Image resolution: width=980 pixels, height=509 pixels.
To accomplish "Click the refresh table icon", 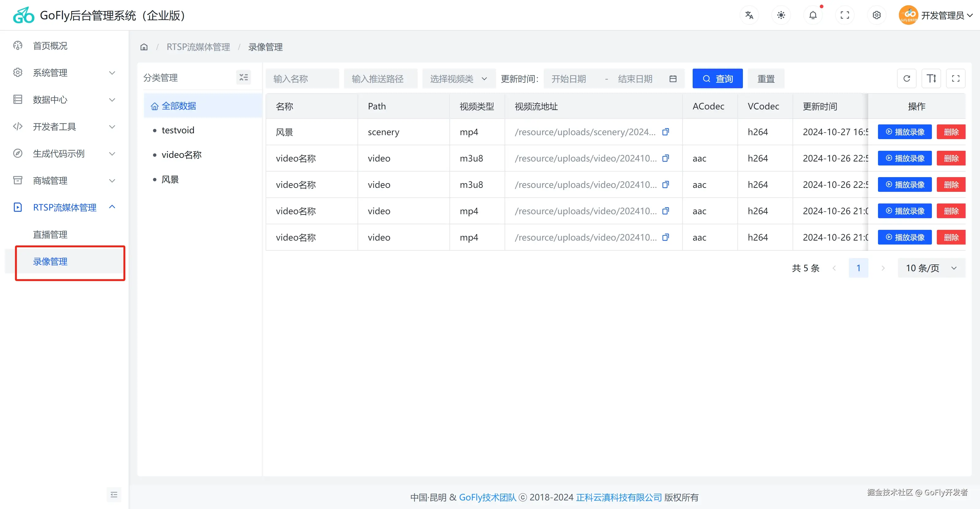I will point(906,78).
